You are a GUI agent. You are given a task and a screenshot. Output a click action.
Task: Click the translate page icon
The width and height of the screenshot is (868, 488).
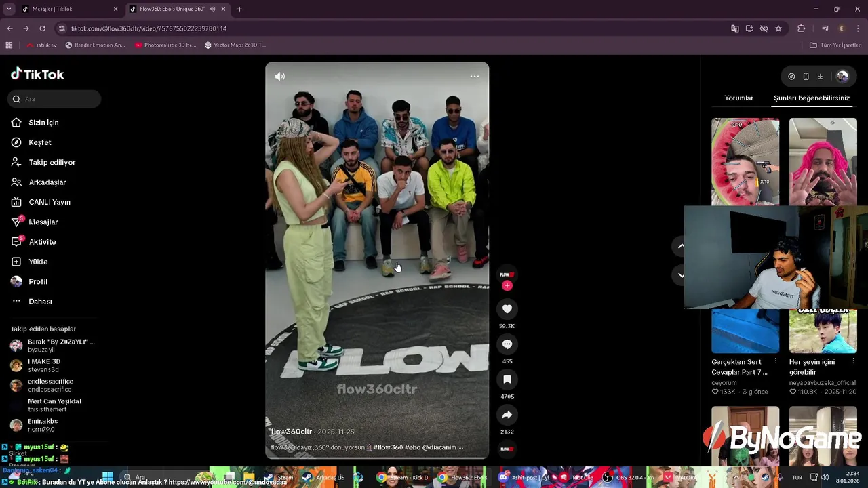point(734,28)
